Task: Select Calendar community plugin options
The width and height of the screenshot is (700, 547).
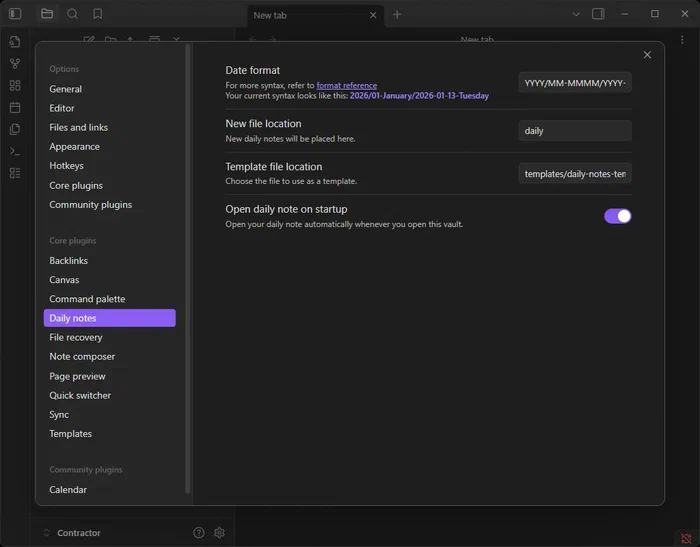Action: pyautogui.click(x=110, y=489)
